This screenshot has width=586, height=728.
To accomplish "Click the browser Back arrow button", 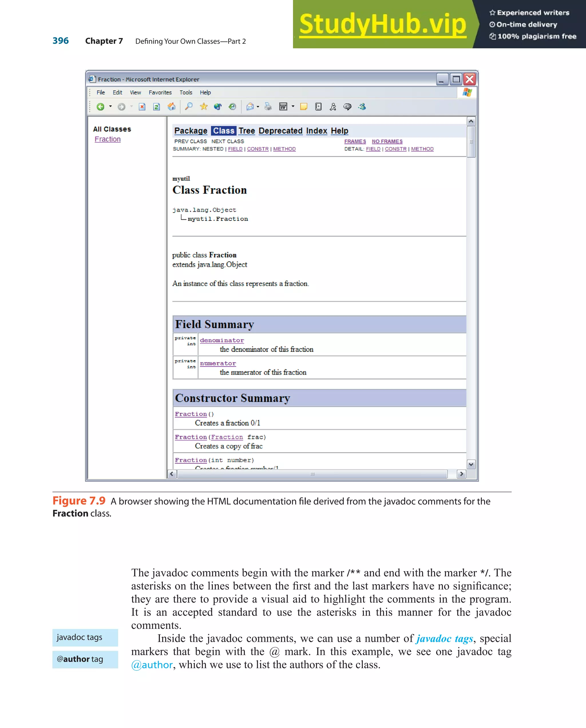I will pos(100,107).
